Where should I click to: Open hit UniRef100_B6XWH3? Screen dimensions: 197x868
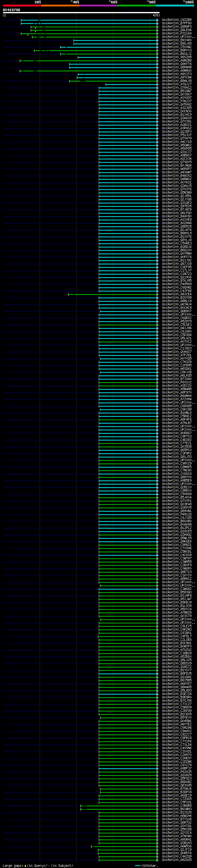coord(177,809)
